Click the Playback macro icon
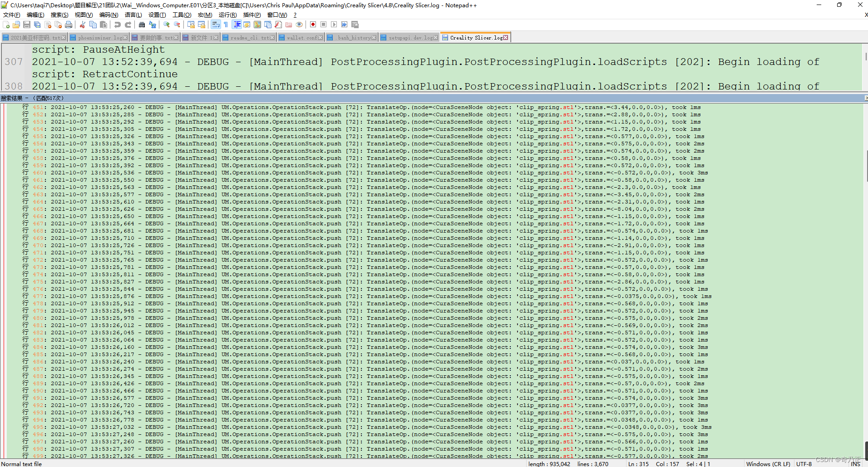 coord(334,25)
